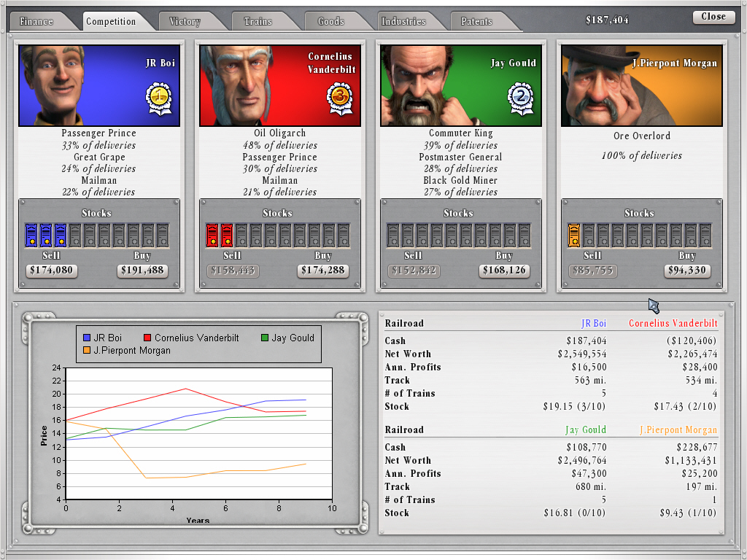Sell JR Boi stock for $174,080

tap(52, 271)
